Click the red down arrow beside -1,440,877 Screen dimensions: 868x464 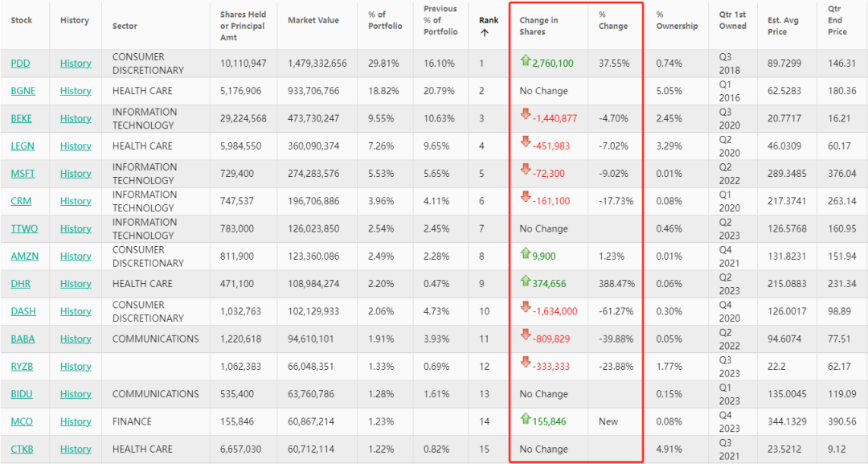tap(526, 115)
